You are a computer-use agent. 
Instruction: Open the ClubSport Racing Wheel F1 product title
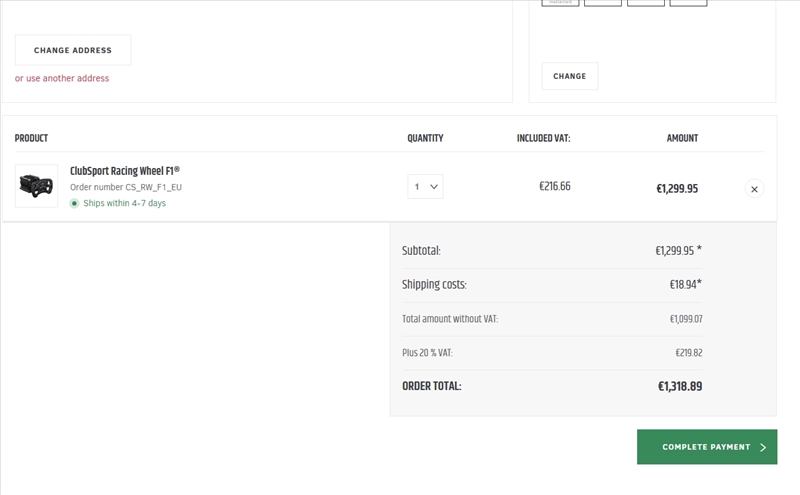coord(125,171)
